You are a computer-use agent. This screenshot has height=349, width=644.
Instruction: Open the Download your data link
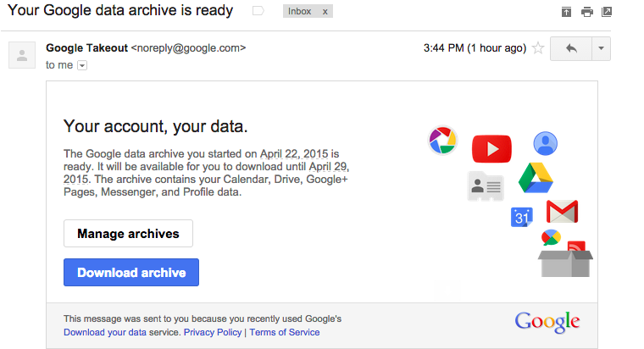point(105,332)
